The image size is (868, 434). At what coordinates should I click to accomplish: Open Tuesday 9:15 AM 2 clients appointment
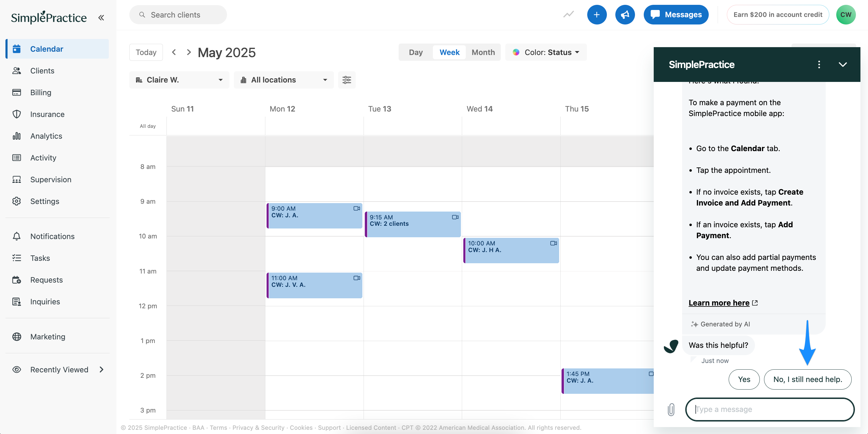click(413, 225)
